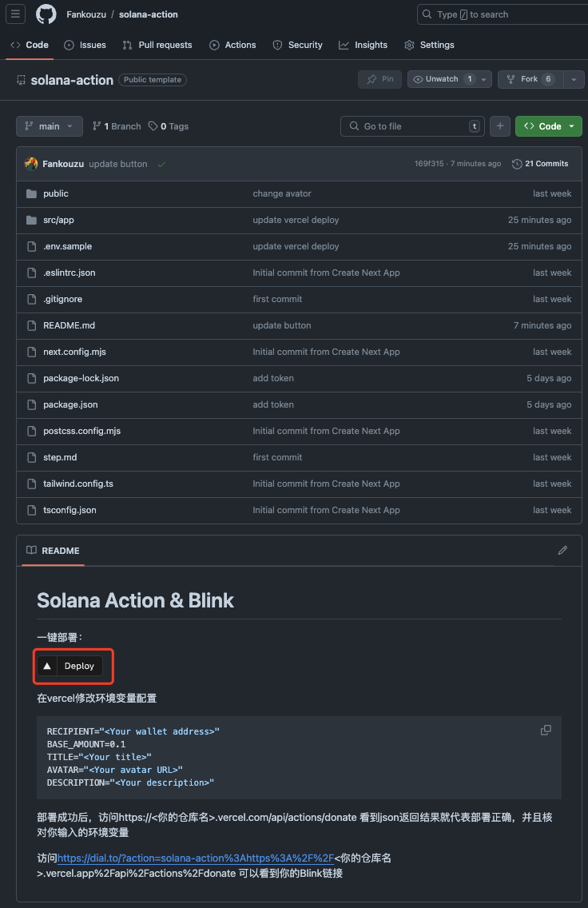Edit the README with pencil icon
This screenshot has height=908, width=588.
coord(562,550)
